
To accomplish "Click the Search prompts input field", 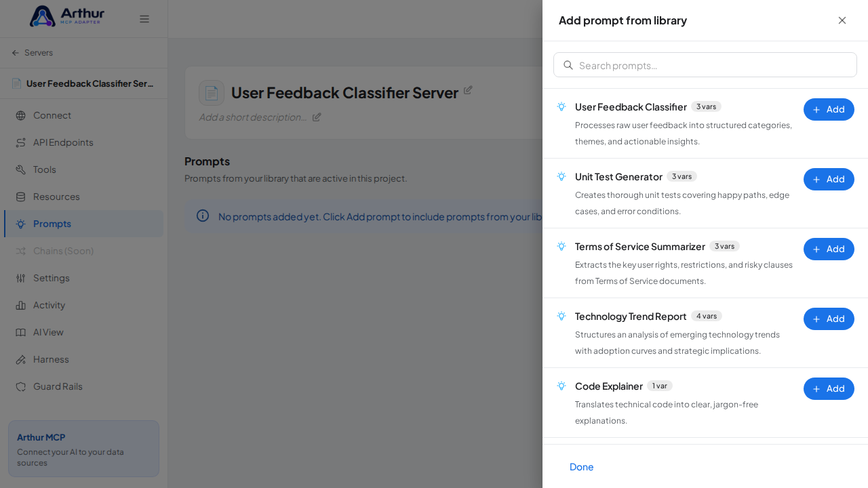I will point(705,65).
